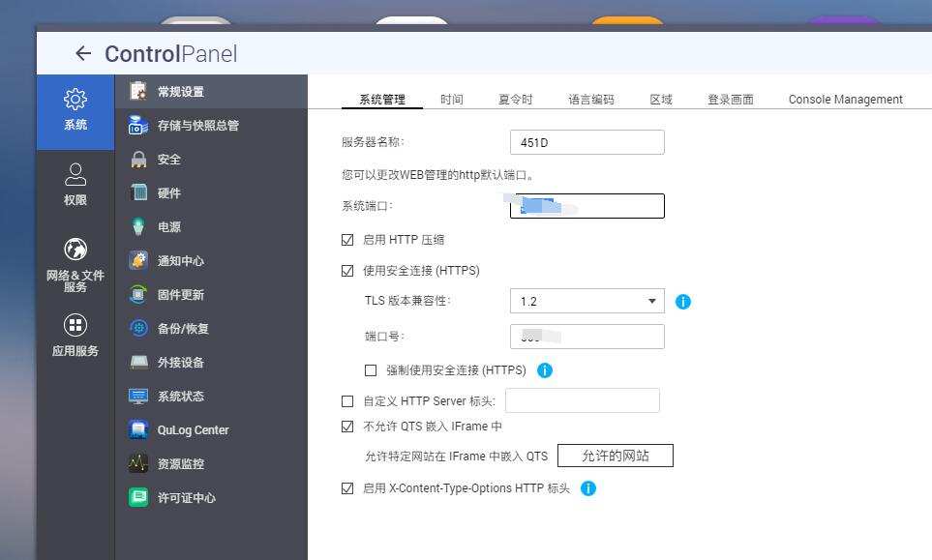Disable 启用 HTTP 压缩
This screenshot has width=932, height=560.
(x=346, y=239)
